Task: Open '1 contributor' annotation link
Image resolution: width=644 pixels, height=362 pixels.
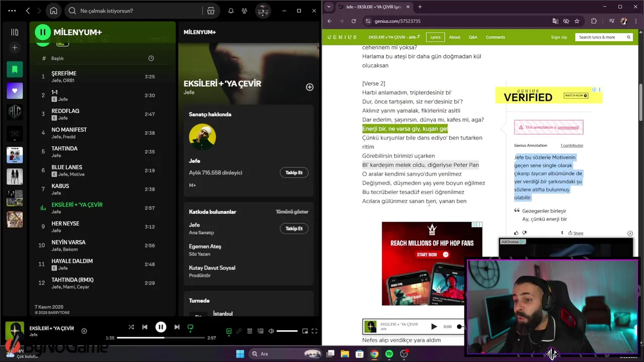Action: click(x=572, y=145)
